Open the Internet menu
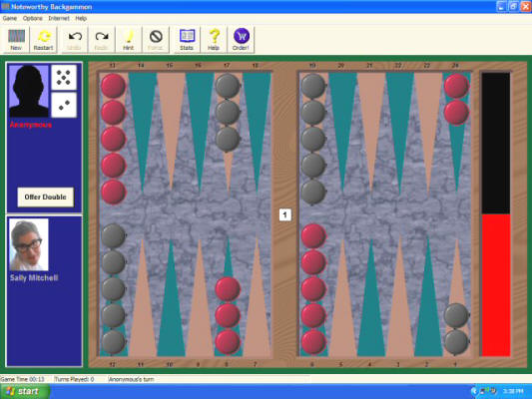 click(59, 18)
